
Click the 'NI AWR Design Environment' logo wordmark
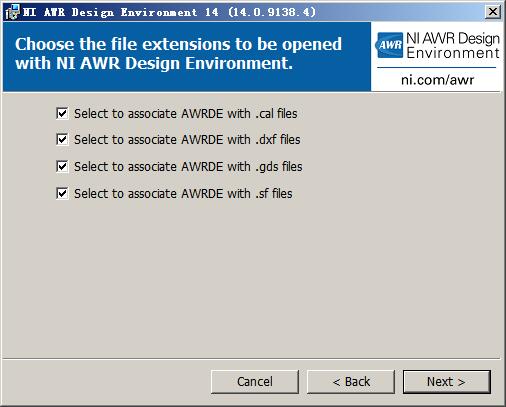(x=453, y=46)
